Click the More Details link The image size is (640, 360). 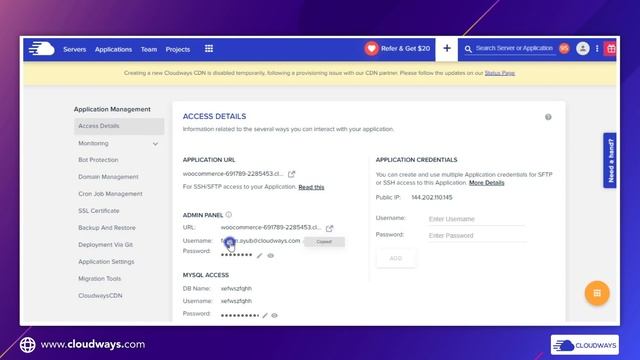[487, 183]
